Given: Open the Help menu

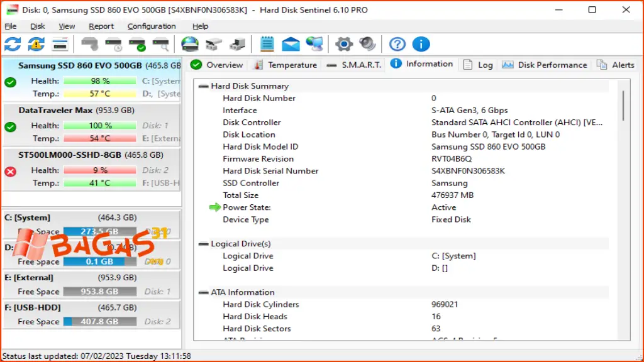Looking at the screenshot, I should pos(201,26).
